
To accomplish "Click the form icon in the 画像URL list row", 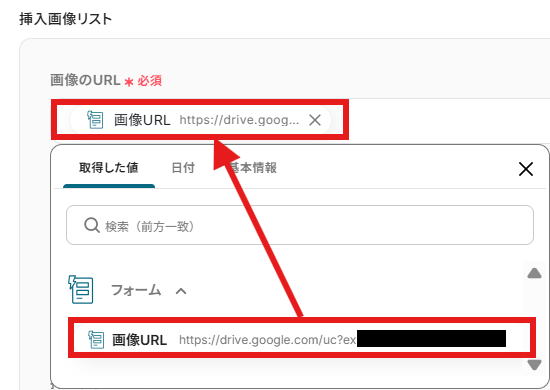I will tap(96, 339).
